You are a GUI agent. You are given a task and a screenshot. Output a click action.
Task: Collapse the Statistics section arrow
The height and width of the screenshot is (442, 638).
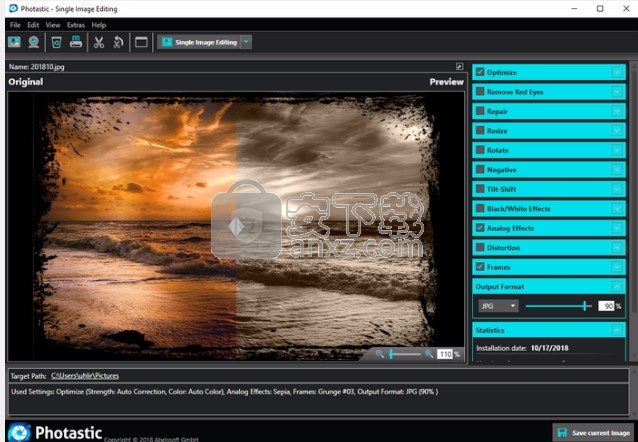pos(617,330)
